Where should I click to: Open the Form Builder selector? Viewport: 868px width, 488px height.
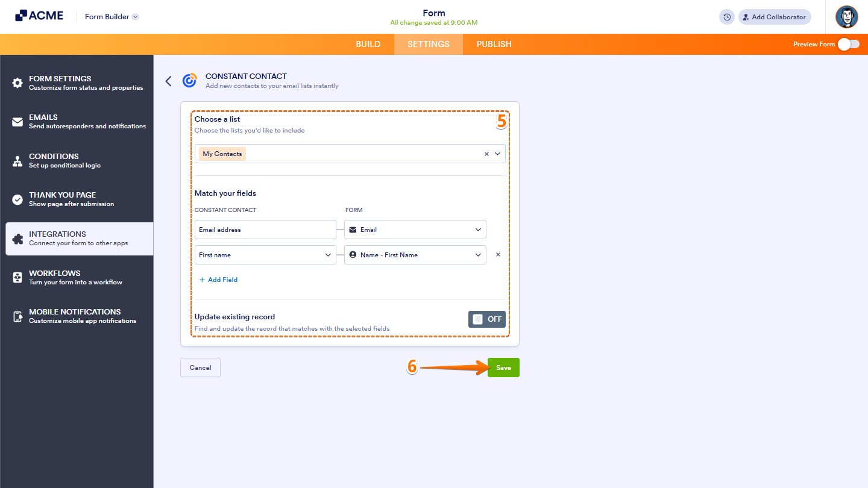point(111,17)
